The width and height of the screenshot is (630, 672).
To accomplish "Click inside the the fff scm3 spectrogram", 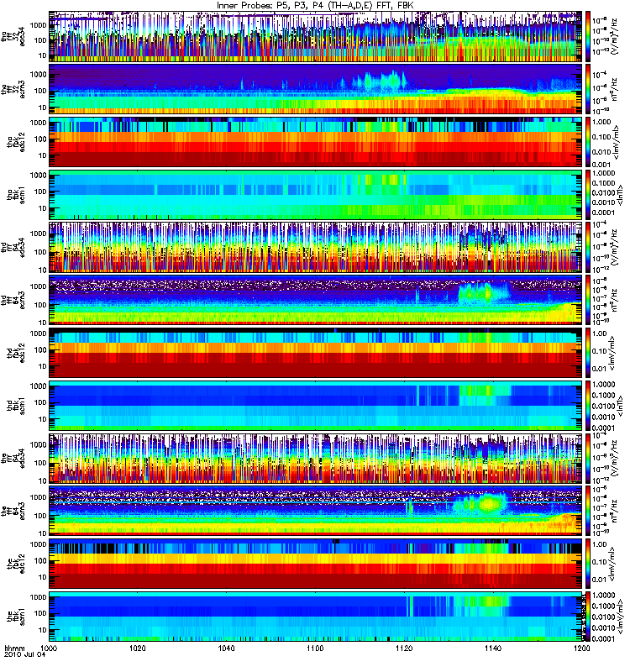I will click(x=316, y=512).
